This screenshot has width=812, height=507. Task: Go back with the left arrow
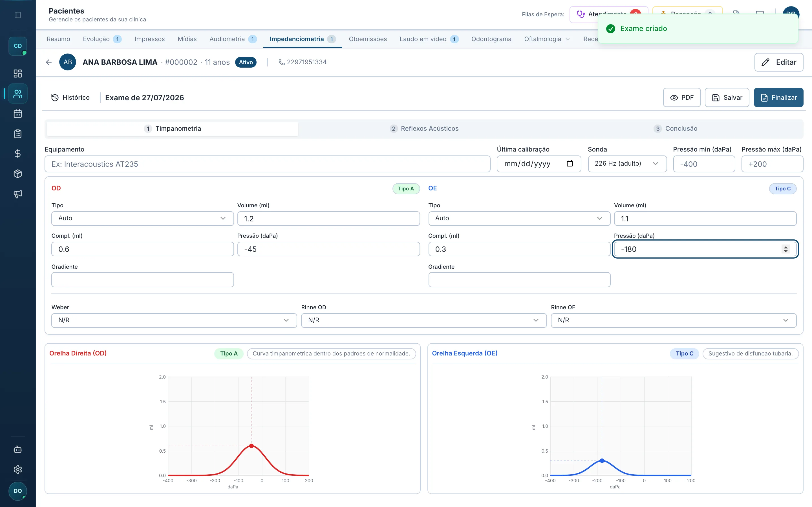click(49, 62)
